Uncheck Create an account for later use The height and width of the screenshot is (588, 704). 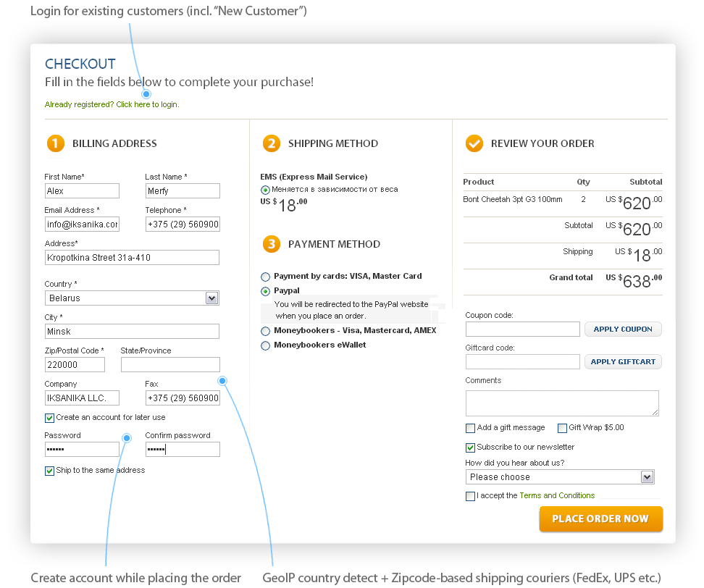(x=49, y=418)
